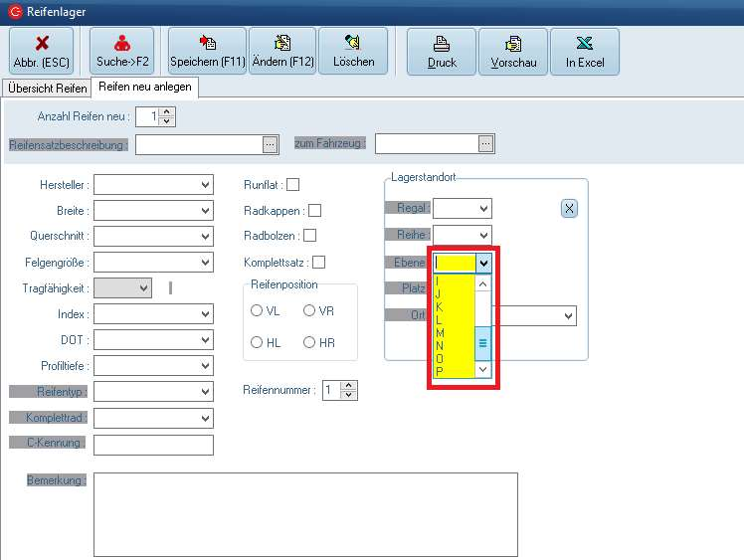Screen dimensions: 744x560
Task: Enable the Runflat checkbox
Action: click(x=292, y=184)
